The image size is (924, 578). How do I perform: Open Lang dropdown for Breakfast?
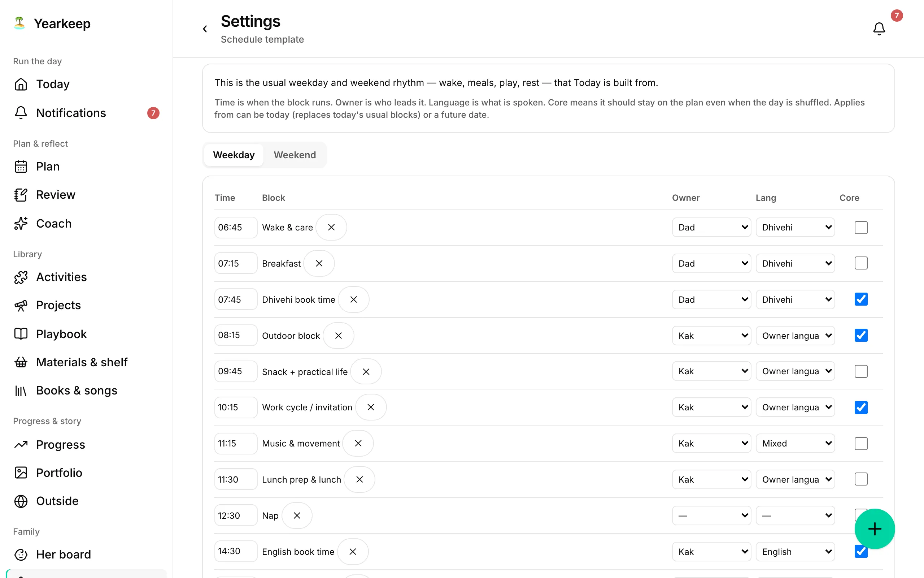pos(795,263)
